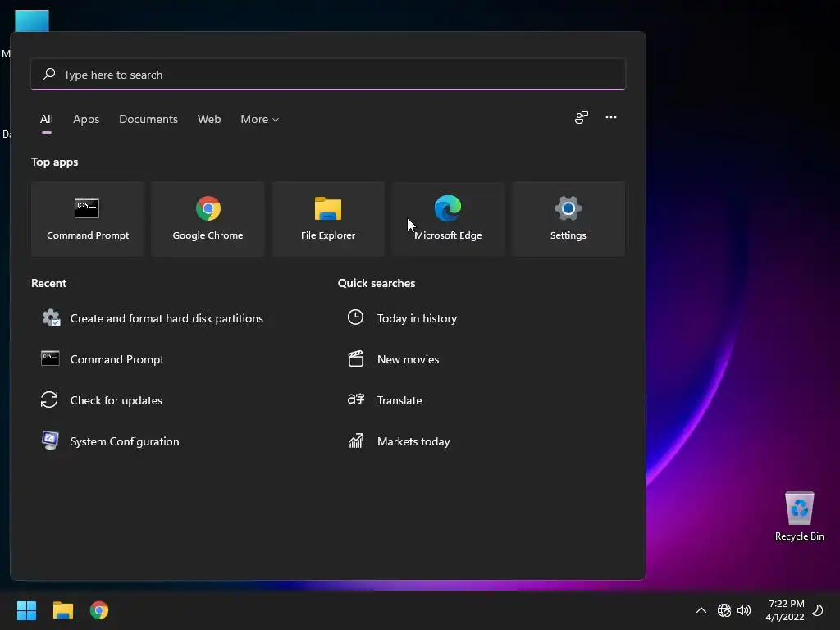Switch to the Web filter tab
The height and width of the screenshot is (630, 840).
pyautogui.click(x=209, y=119)
